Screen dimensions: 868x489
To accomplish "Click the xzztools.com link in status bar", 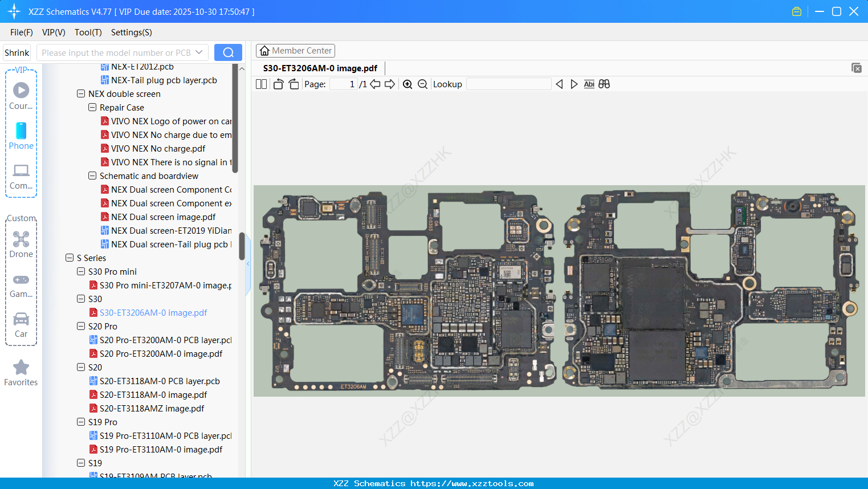I will pos(472,483).
